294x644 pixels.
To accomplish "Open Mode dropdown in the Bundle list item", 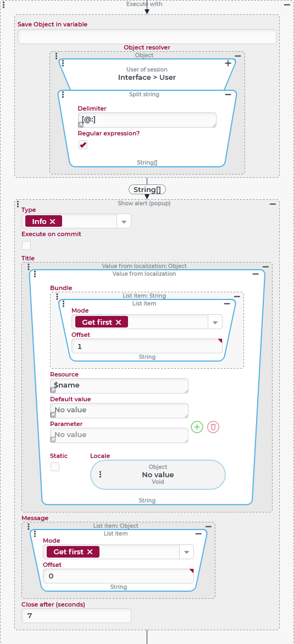I will (x=215, y=323).
